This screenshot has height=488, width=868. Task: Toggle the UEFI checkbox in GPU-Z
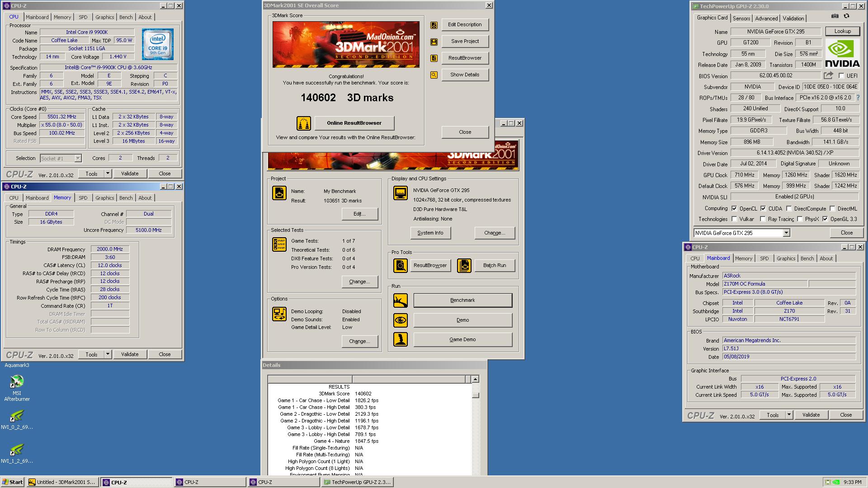[841, 76]
